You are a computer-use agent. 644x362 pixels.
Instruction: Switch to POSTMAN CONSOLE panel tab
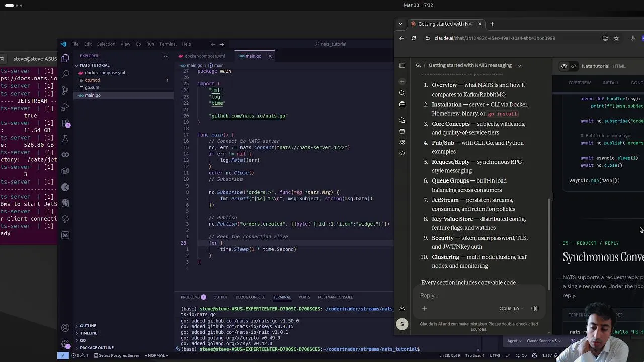(x=335, y=297)
